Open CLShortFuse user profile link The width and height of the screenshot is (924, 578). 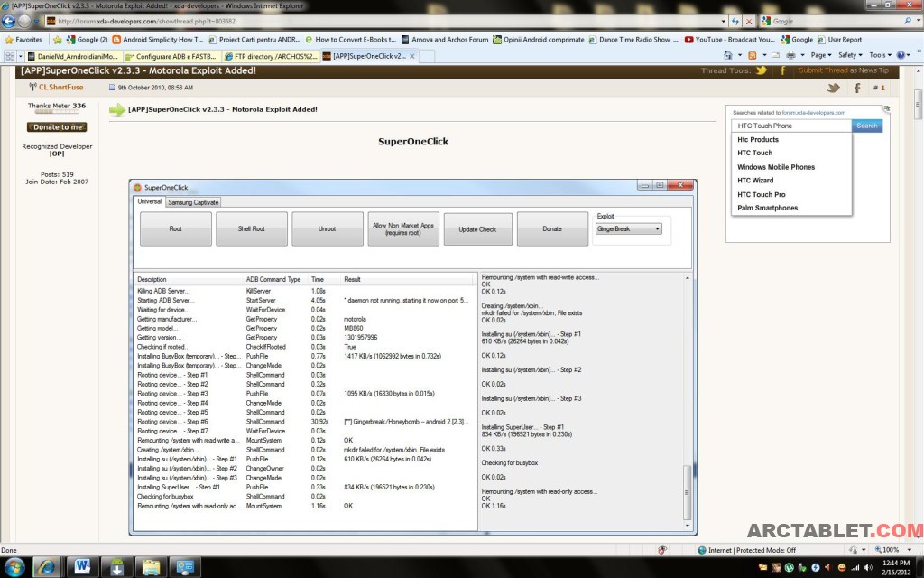[x=60, y=88]
